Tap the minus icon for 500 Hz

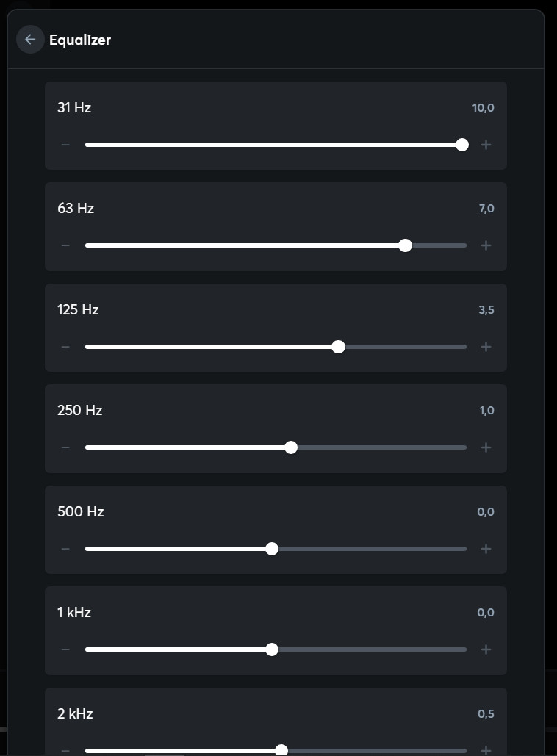(65, 549)
